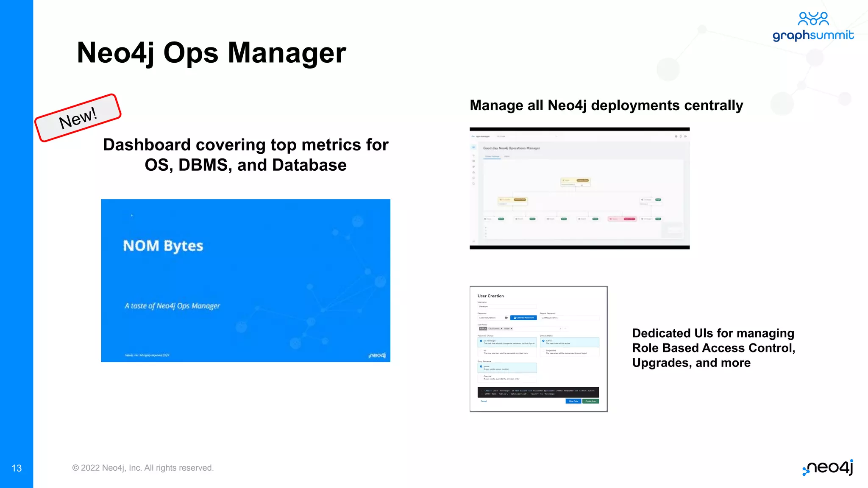The width and height of the screenshot is (868, 488).
Task: Open the deployment selector dropdown in ops manager header
Action: point(527,136)
